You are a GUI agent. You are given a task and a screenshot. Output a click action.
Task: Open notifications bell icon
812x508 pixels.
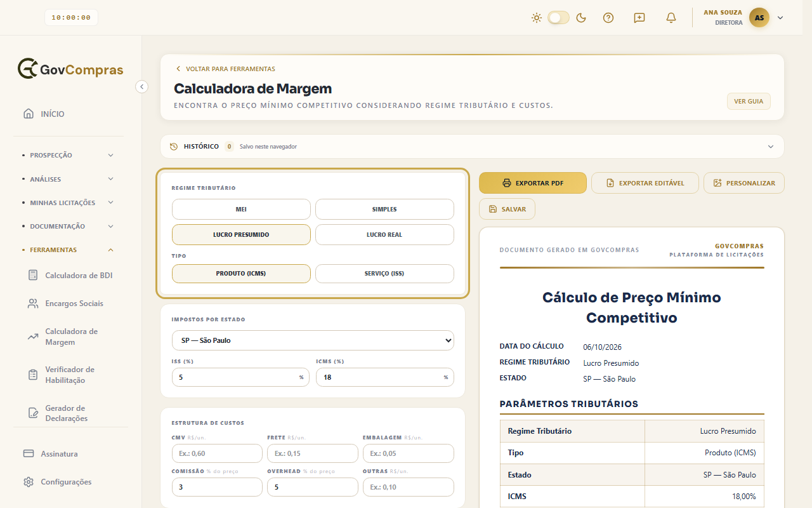[671, 18]
